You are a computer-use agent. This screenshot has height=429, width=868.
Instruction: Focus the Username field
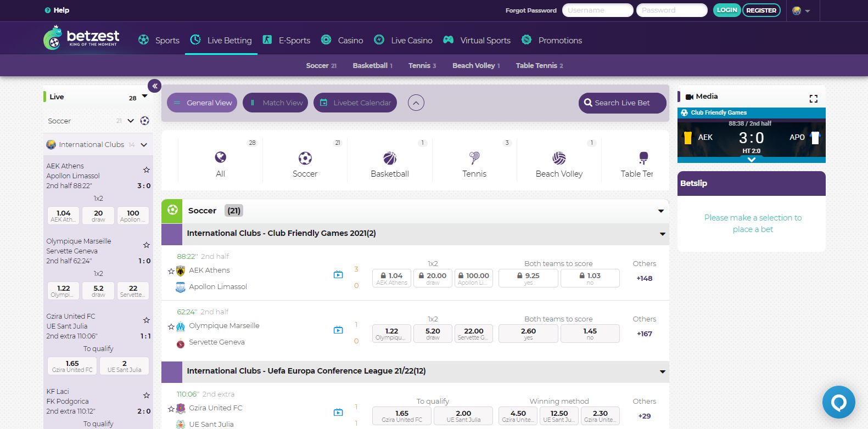(x=598, y=10)
